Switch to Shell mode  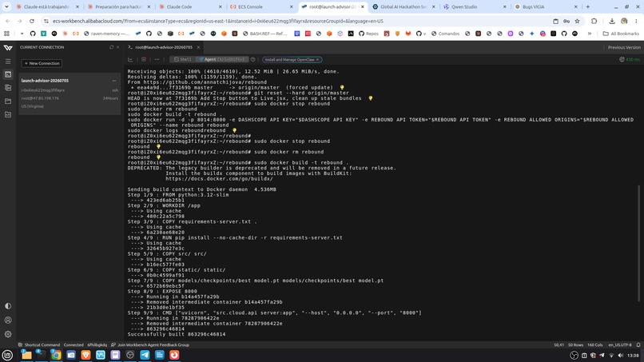(x=183, y=60)
